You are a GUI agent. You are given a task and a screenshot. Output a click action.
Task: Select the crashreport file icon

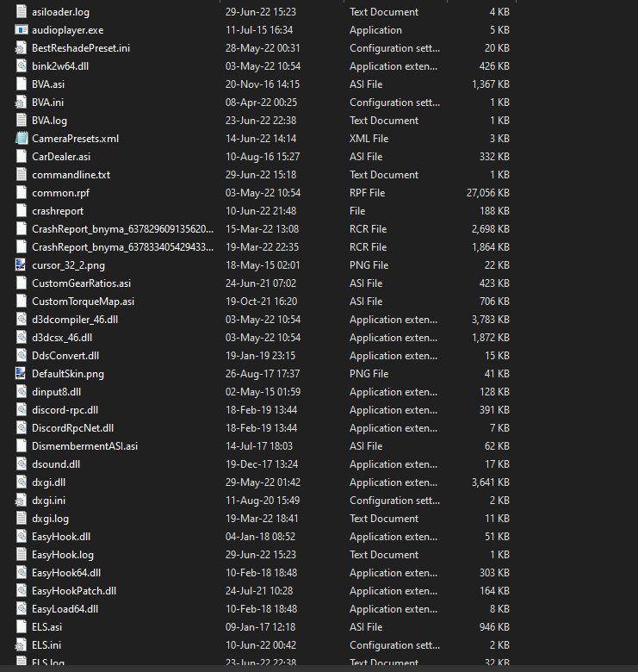pyautogui.click(x=21, y=211)
